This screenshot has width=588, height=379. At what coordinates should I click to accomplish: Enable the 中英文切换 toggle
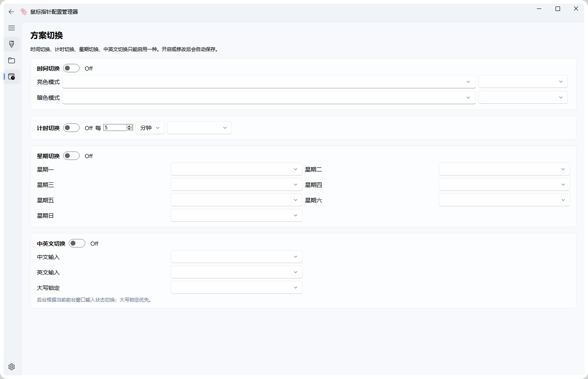(x=77, y=243)
